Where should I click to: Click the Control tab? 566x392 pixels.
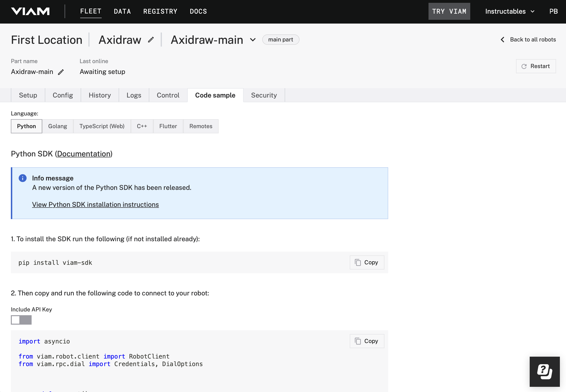(x=168, y=95)
